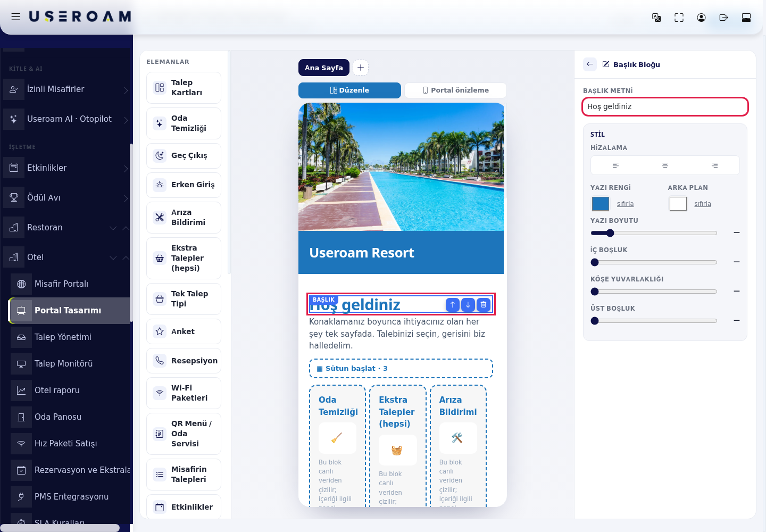Open Otel raporu in sidebar

(x=70, y=390)
